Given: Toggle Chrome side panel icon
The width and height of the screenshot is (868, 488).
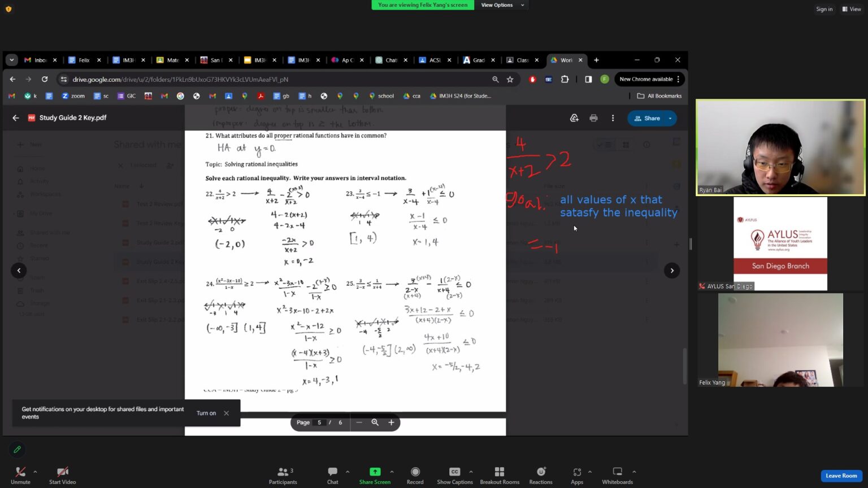Looking at the screenshot, I should pos(588,79).
